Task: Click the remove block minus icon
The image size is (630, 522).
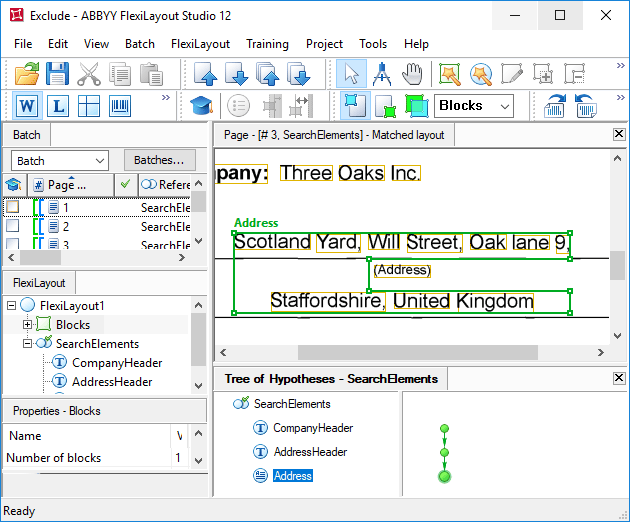Action: click(574, 74)
